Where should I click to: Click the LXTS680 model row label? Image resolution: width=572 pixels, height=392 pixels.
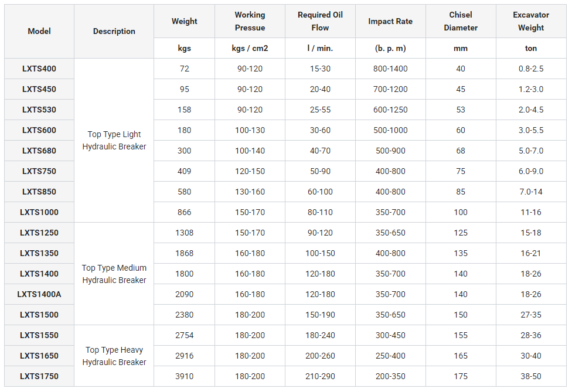click(x=39, y=151)
